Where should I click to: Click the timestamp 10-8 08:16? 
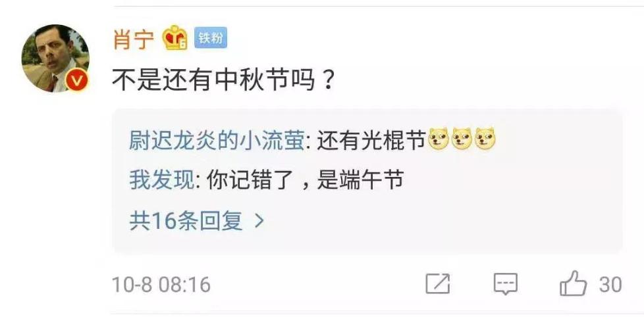[161, 285]
